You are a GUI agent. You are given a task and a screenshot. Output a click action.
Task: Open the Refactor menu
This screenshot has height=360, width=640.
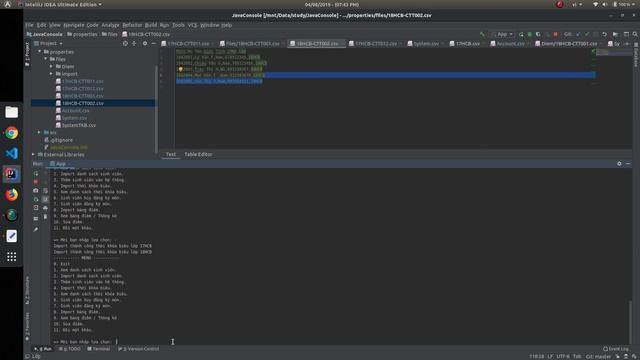(132, 25)
